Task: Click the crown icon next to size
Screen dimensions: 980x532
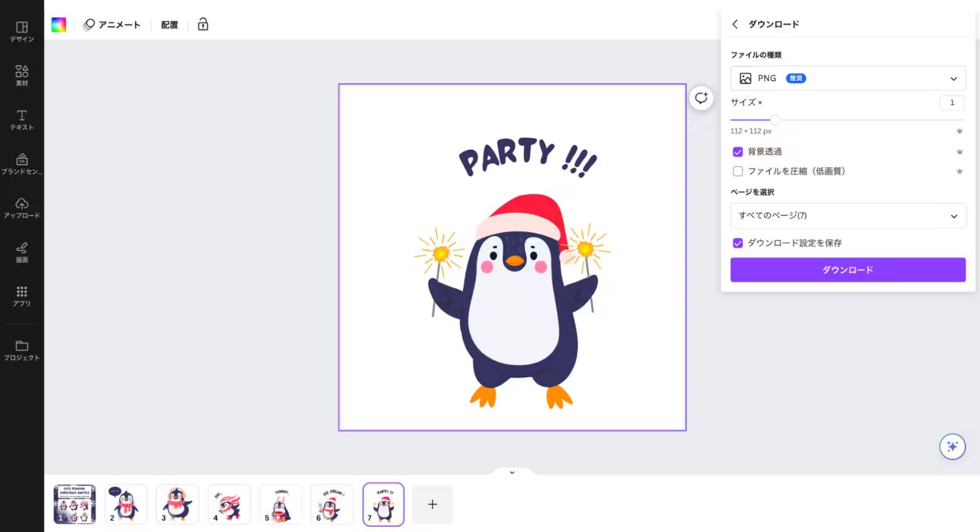Action: [959, 131]
